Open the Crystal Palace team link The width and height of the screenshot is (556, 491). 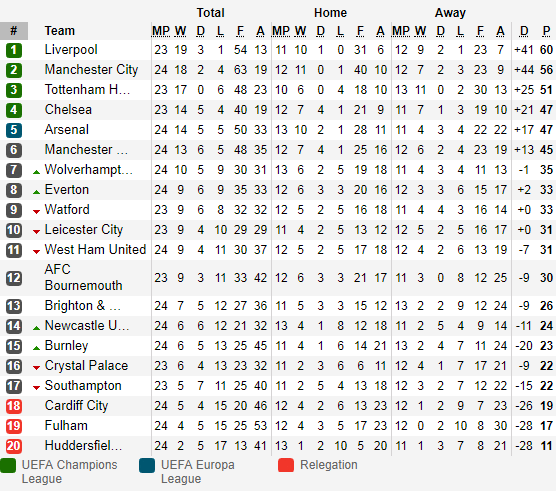86,366
